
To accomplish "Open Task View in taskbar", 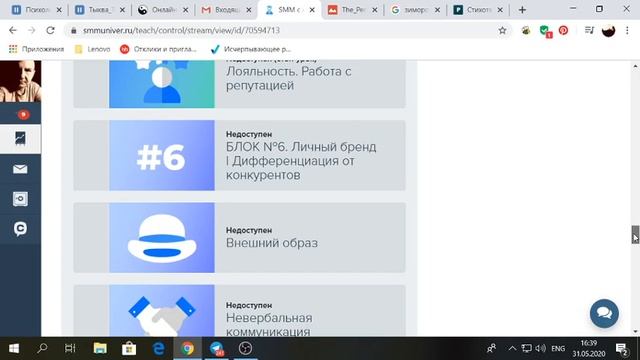I will tap(70, 349).
